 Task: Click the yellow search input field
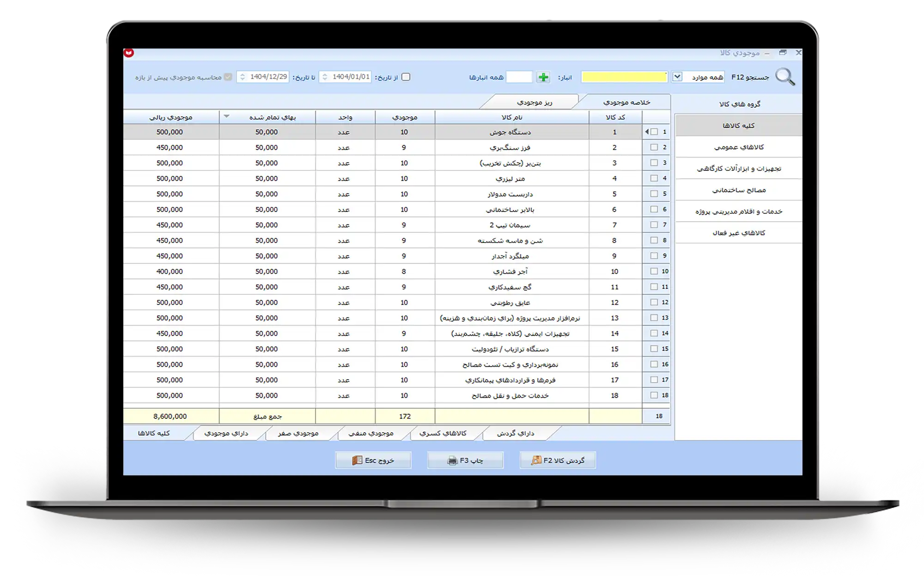coord(624,77)
